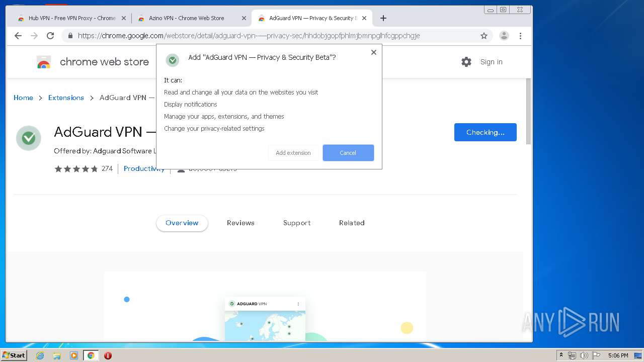Screen dimensions: 644x362
Task: Select the AdGuard VPN browser tab
Action: 312,18
